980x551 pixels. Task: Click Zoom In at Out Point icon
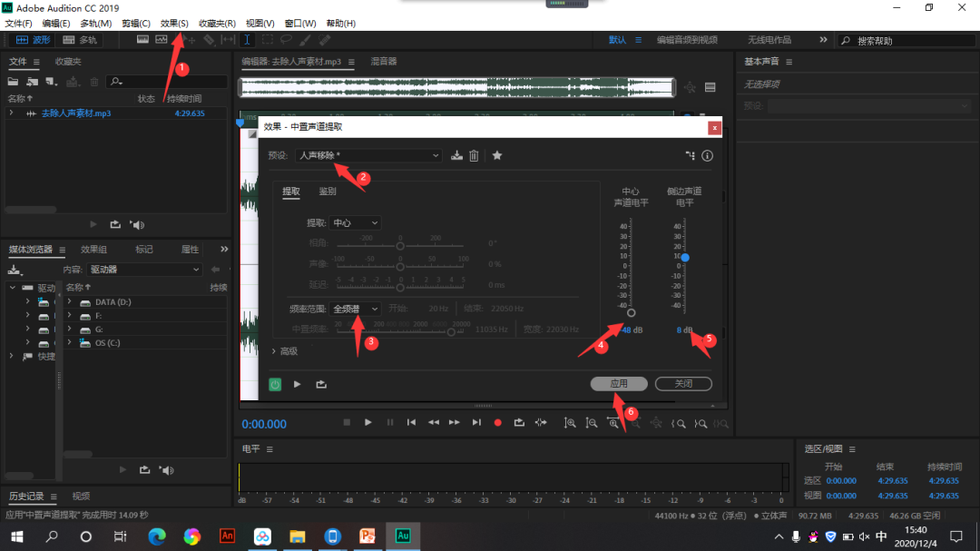tap(701, 423)
